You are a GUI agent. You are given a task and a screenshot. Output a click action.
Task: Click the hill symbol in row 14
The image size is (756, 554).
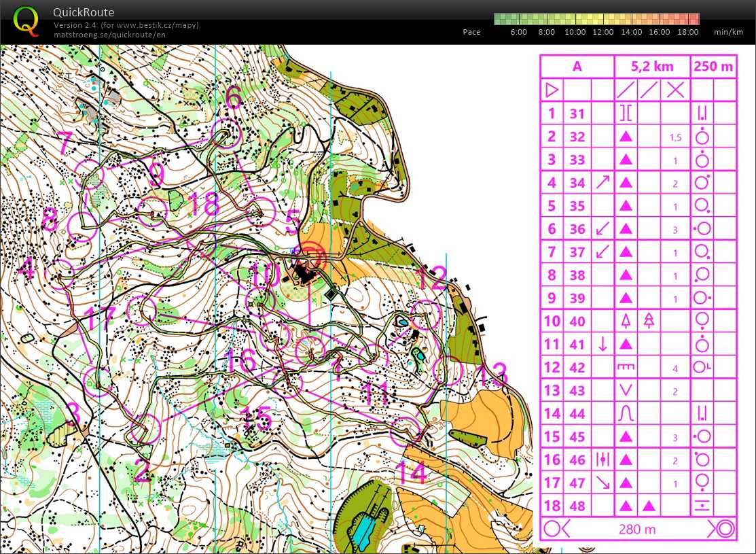click(x=626, y=413)
